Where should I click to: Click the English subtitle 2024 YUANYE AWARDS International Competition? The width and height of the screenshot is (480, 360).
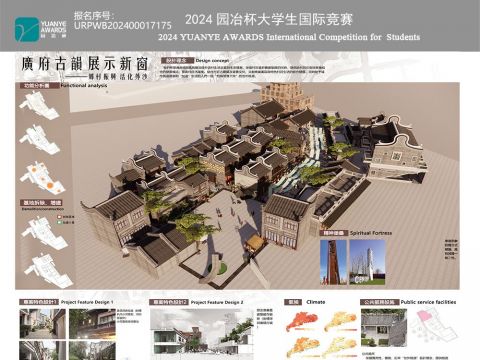289,37
